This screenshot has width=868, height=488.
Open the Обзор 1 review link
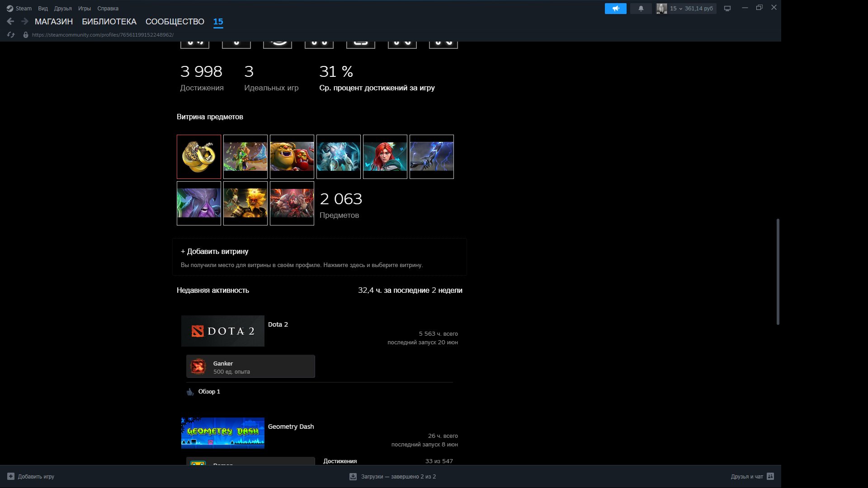point(209,392)
